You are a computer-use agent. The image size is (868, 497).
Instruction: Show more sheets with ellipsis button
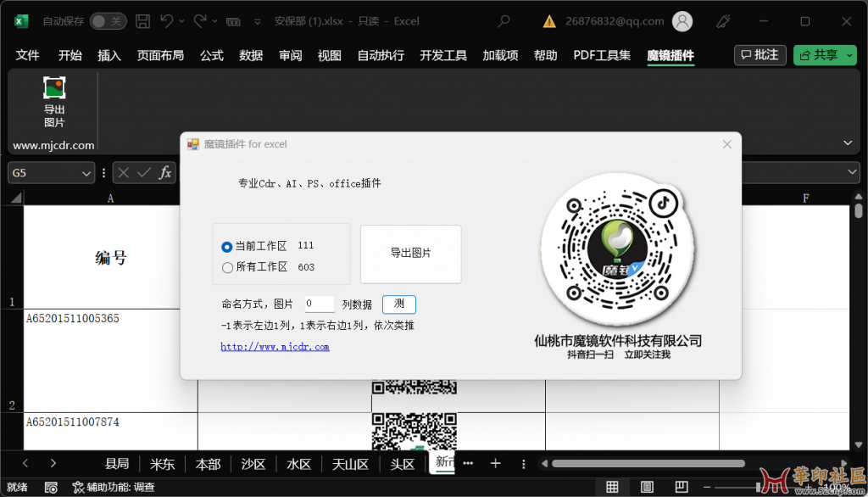(x=468, y=463)
